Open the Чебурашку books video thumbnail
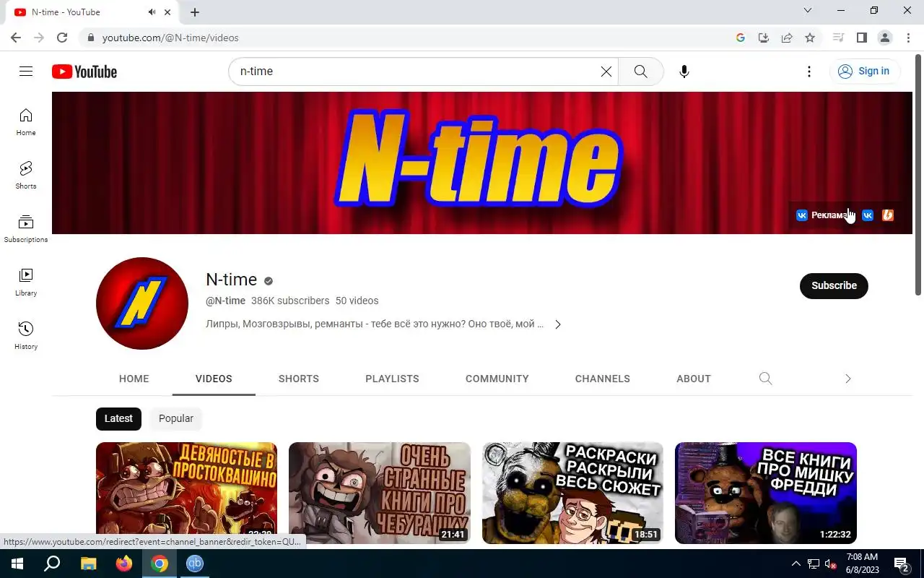Image resolution: width=924 pixels, height=578 pixels. tap(380, 493)
